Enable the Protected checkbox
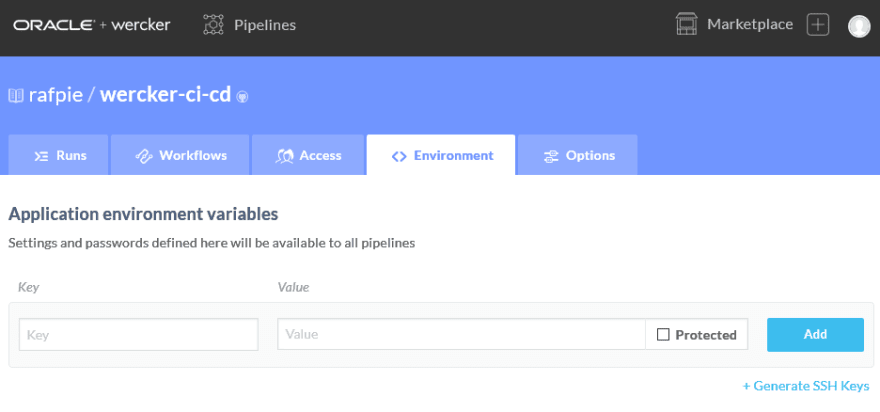The image size is (880, 412). pyautogui.click(x=663, y=335)
